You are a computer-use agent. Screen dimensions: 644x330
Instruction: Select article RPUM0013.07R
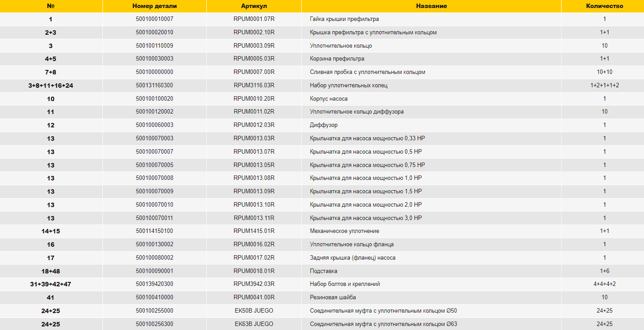pyautogui.click(x=254, y=151)
